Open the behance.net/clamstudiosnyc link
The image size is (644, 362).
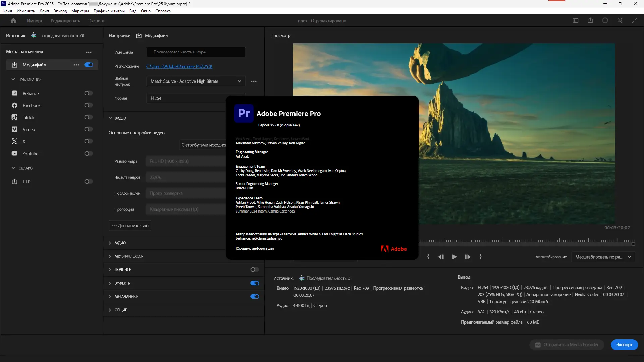[259, 239]
